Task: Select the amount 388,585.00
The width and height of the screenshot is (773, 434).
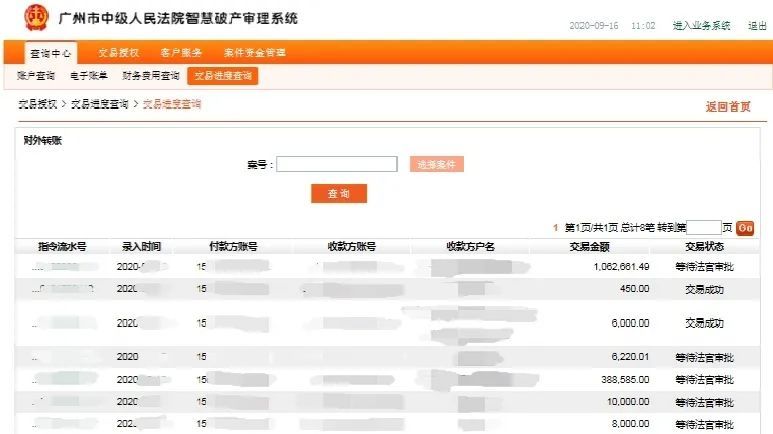Action: click(x=625, y=379)
